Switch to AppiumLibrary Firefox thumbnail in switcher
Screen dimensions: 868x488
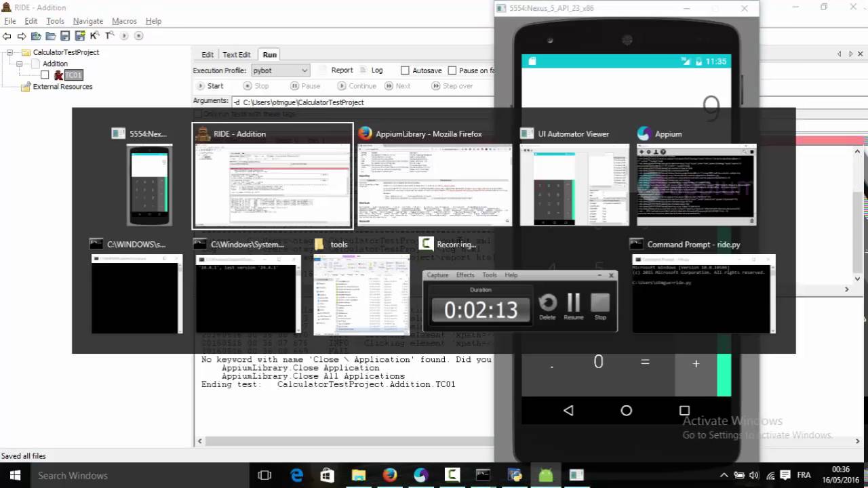tap(435, 185)
